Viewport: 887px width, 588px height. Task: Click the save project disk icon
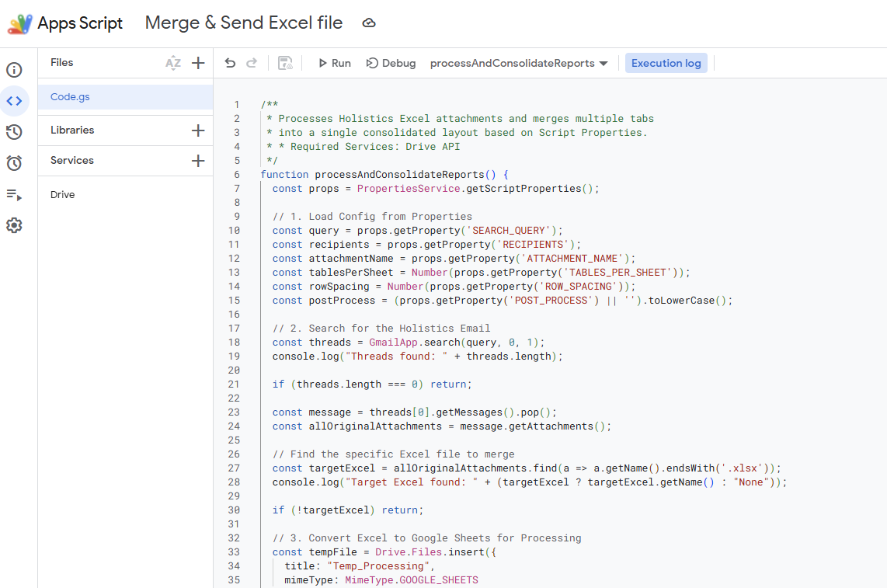(x=285, y=63)
